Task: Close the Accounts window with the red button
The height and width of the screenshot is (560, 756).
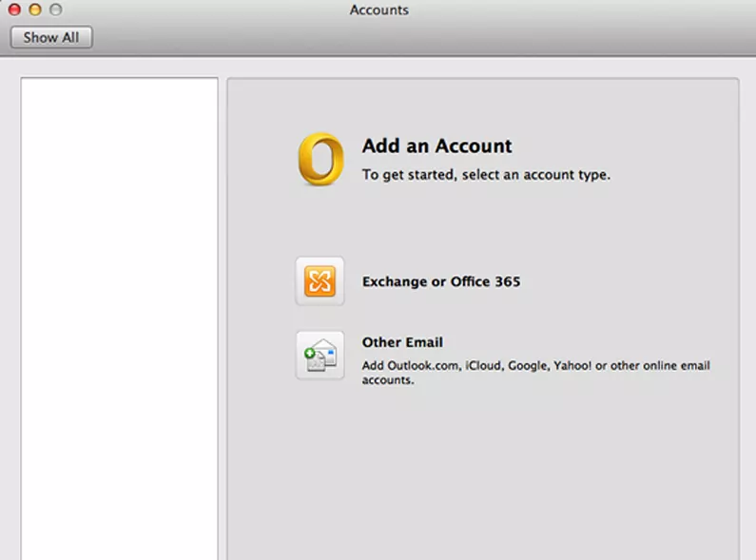Action: 14,10
